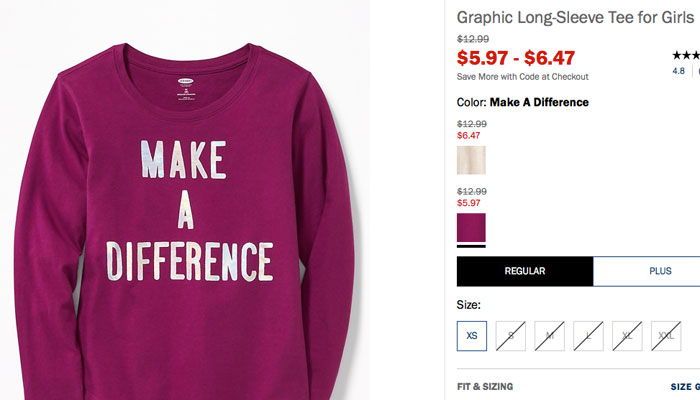
Task: Select the cream color swatch
Action: pyautogui.click(x=471, y=160)
